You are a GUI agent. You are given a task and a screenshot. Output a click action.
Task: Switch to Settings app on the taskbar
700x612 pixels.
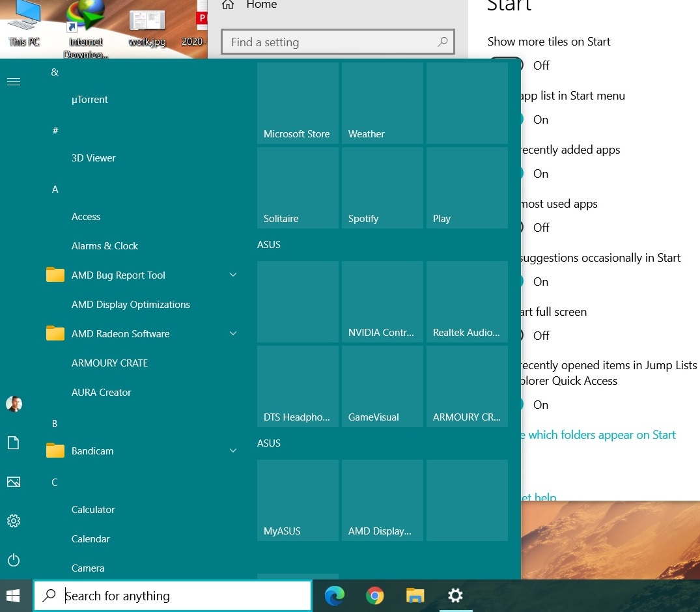455,596
